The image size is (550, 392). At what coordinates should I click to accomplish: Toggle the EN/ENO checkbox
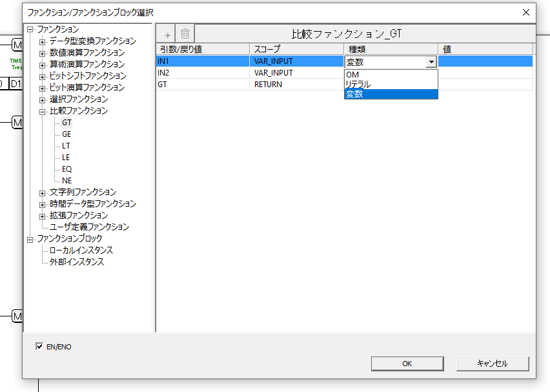39,347
